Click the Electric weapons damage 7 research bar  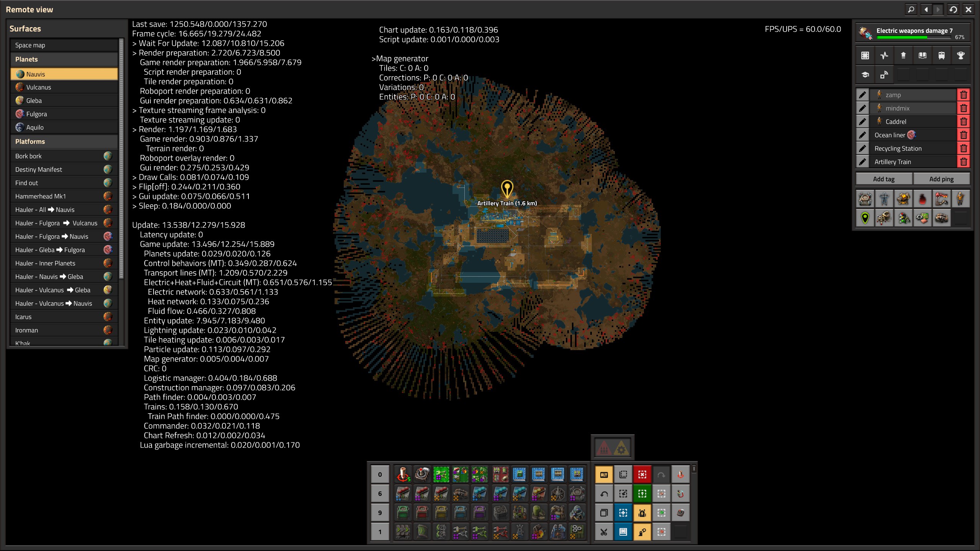pyautogui.click(x=913, y=33)
